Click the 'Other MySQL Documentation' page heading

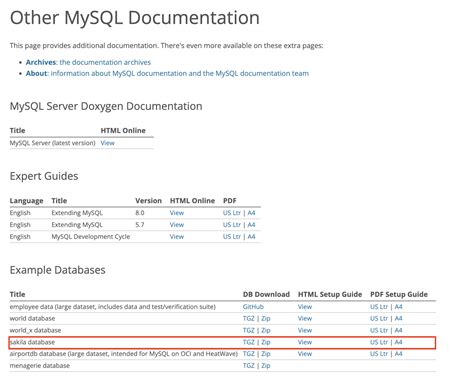(x=135, y=18)
